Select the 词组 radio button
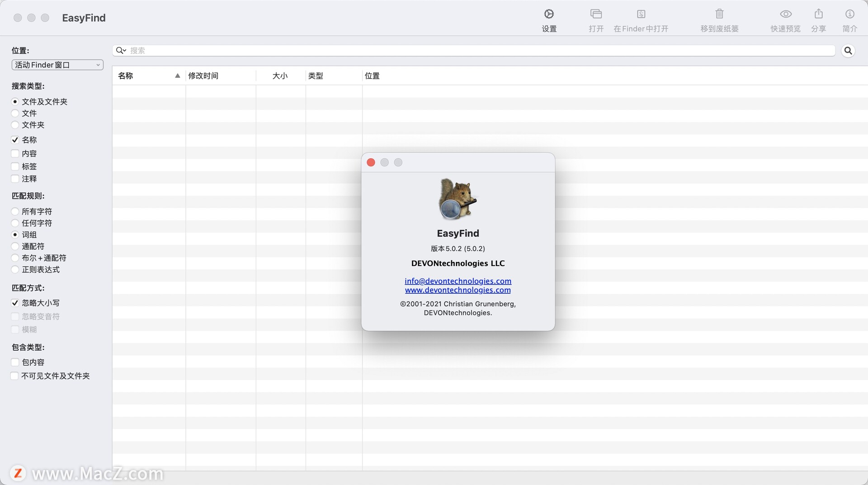Viewport: 868px width, 485px height. coord(15,235)
